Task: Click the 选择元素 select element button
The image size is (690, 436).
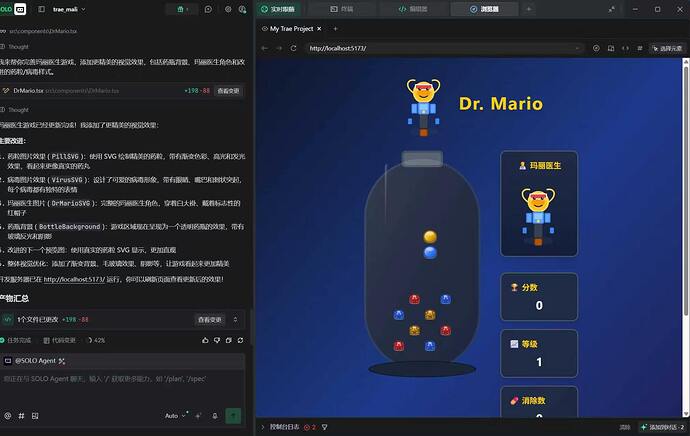Action: [x=667, y=48]
